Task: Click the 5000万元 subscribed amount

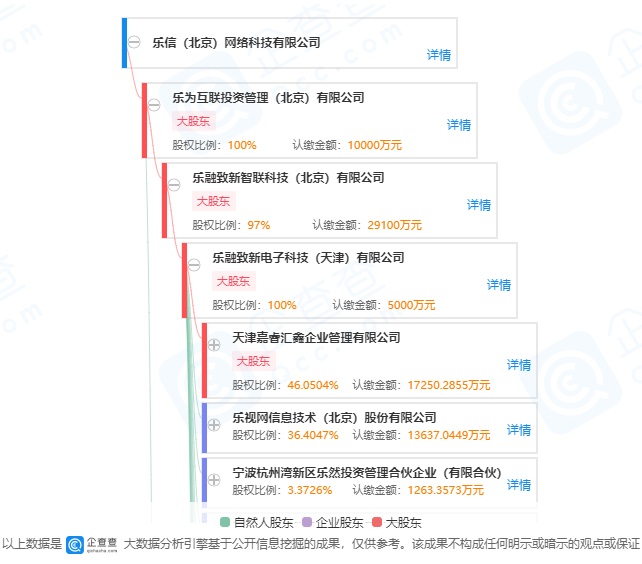Action: tap(411, 305)
